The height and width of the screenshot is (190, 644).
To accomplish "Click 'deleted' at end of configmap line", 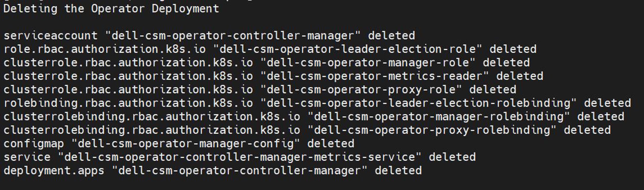I will coord(331,144).
